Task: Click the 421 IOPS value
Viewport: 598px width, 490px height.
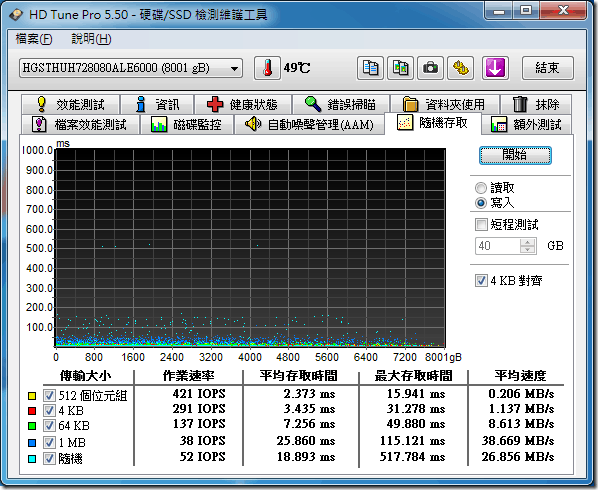Action: pyautogui.click(x=199, y=394)
